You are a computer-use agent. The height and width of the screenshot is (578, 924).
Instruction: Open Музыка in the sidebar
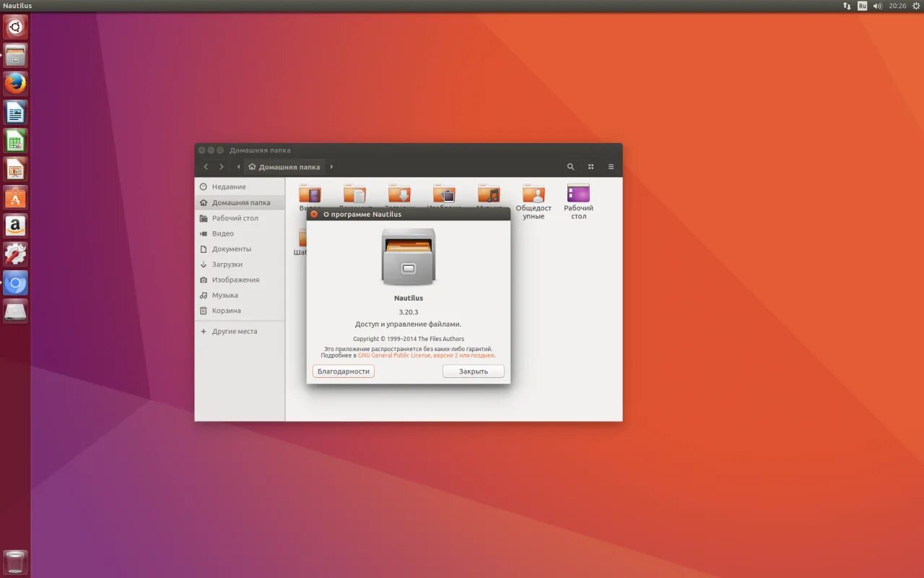point(240,296)
